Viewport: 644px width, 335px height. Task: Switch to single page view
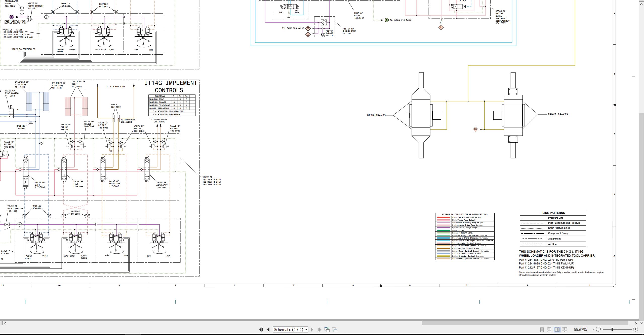coord(542,329)
